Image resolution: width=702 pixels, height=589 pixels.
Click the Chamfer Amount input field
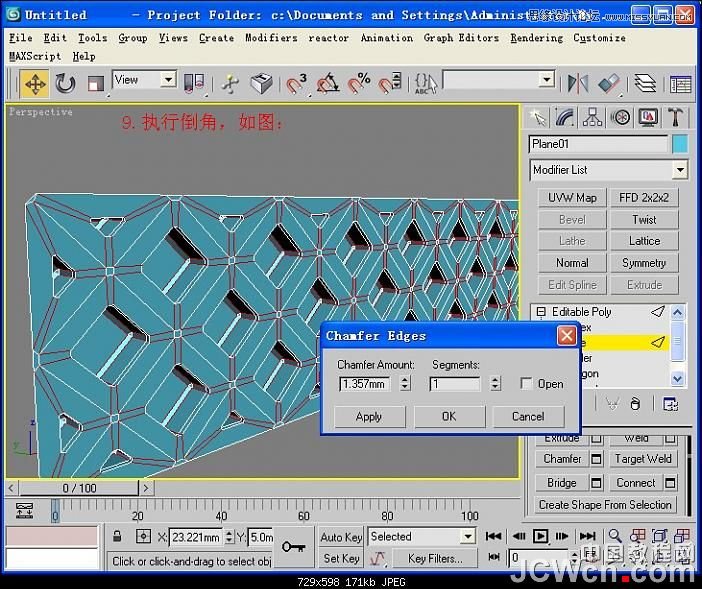tap(364, 384)
